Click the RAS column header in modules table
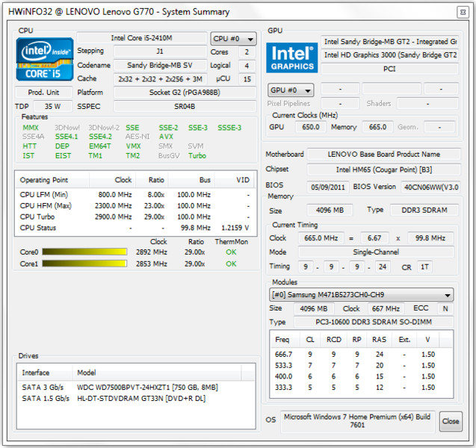The image size is (476, 448). click(x=379, y=340)
